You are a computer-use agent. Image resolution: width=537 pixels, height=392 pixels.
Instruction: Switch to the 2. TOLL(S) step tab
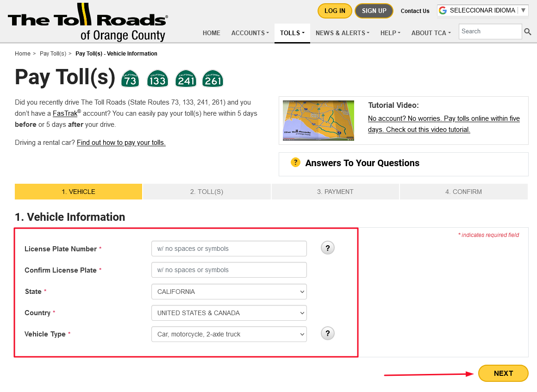(x=207, y=191)
